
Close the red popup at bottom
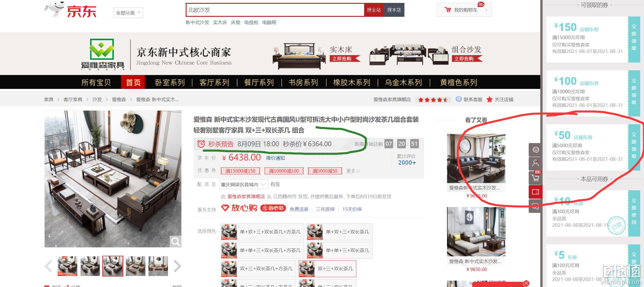[x=526, y=284]
